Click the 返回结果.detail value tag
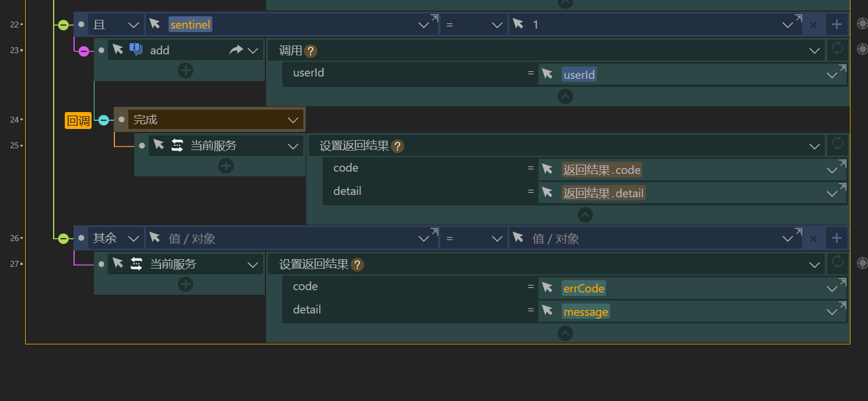The height and width of the screenshot is (401, 868). pos(604,193)
